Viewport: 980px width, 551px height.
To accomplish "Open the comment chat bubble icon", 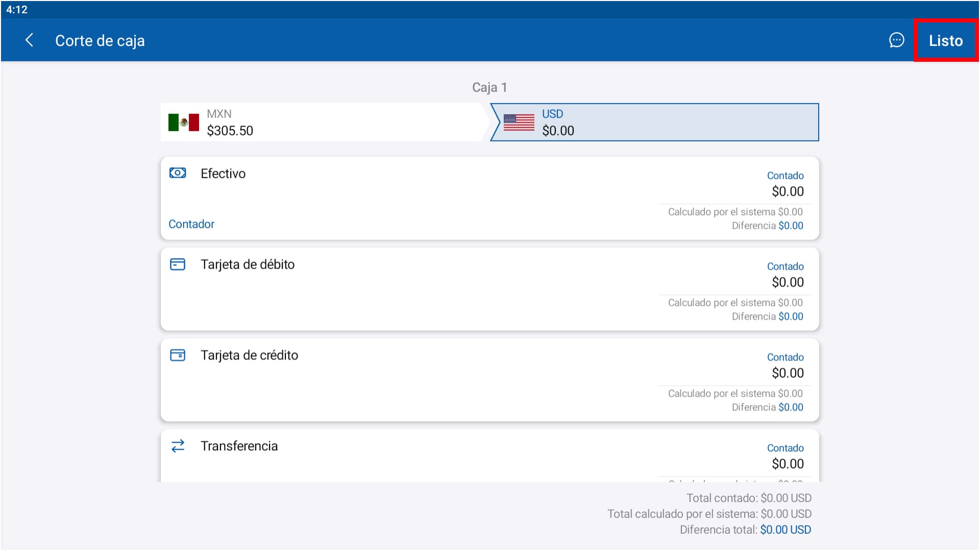I will click(896, 40).
